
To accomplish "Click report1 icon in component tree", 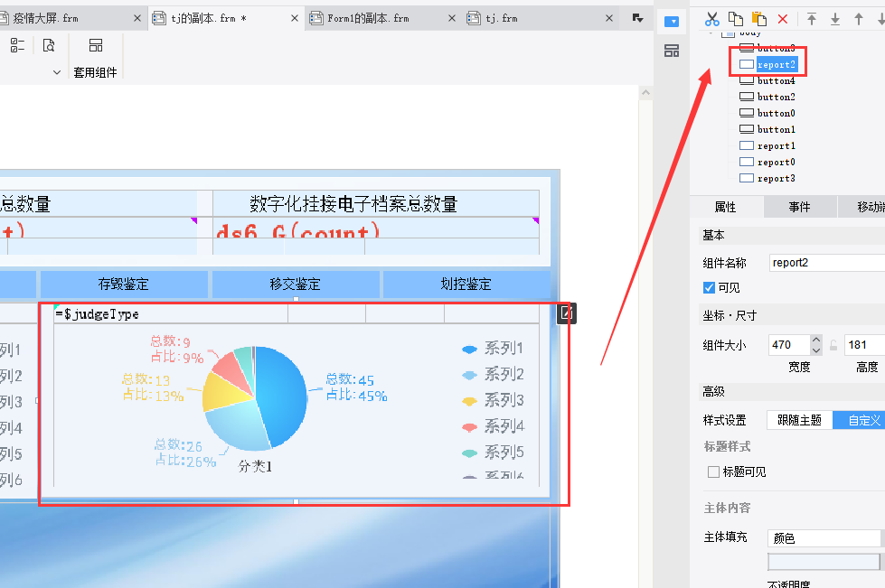I will click(747, 145).
